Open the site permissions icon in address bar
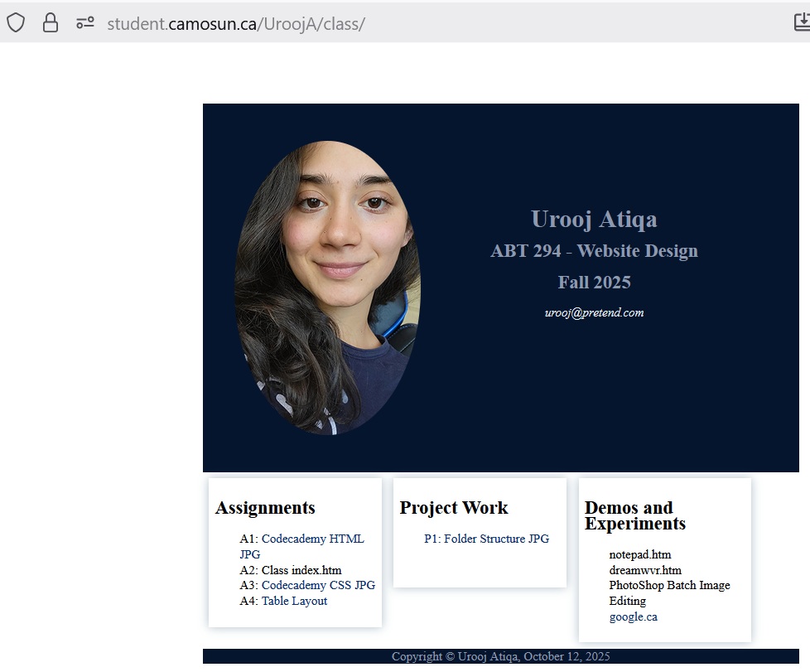This screenshot has width=810, height=672. (x=85, y=23)
